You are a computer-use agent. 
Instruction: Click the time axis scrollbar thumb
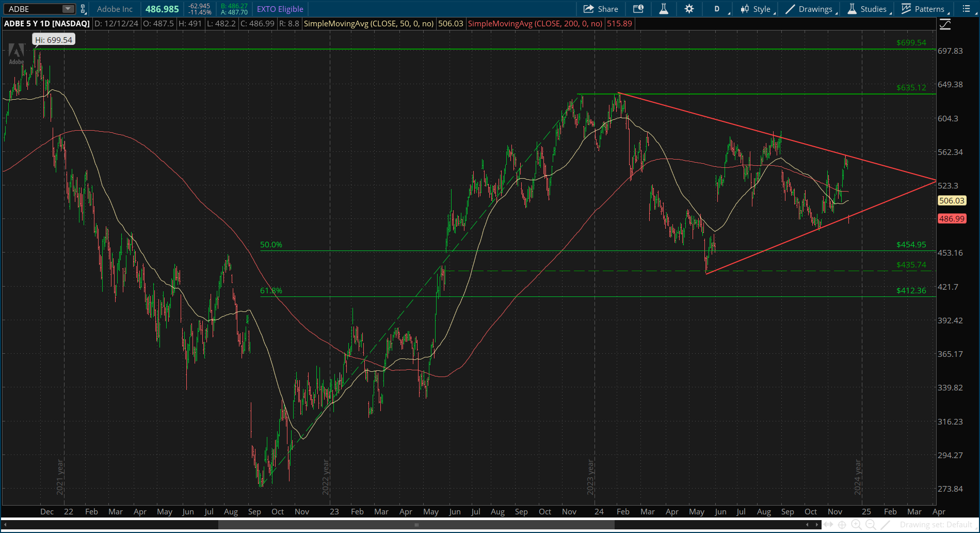coord(416,525)
